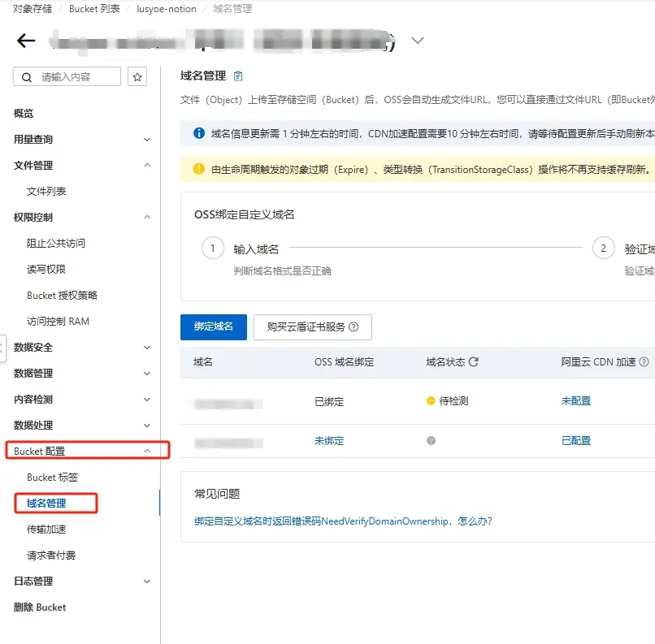Expand the 数据处理 section
Viewport: 655px width, 644px height.
147,426
